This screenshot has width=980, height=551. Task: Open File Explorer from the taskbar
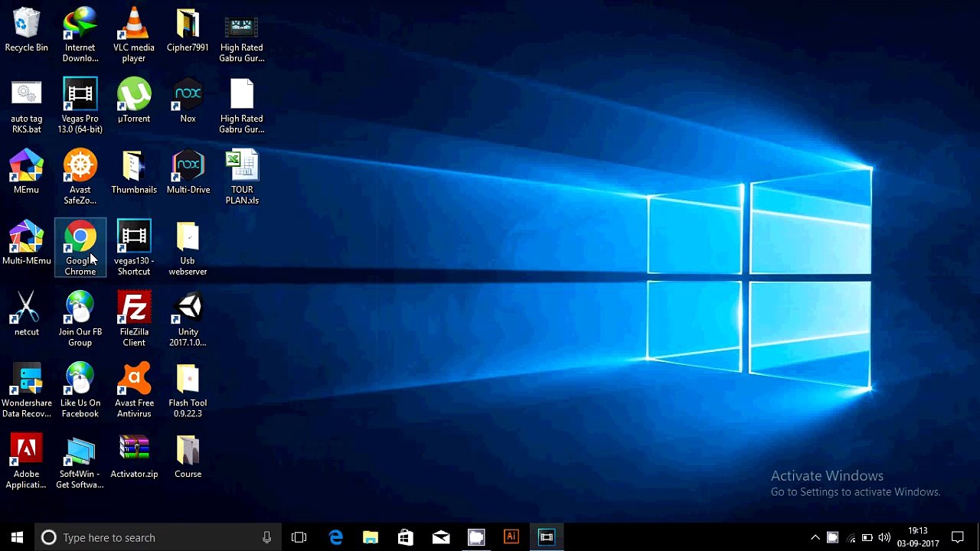point(371,537)
